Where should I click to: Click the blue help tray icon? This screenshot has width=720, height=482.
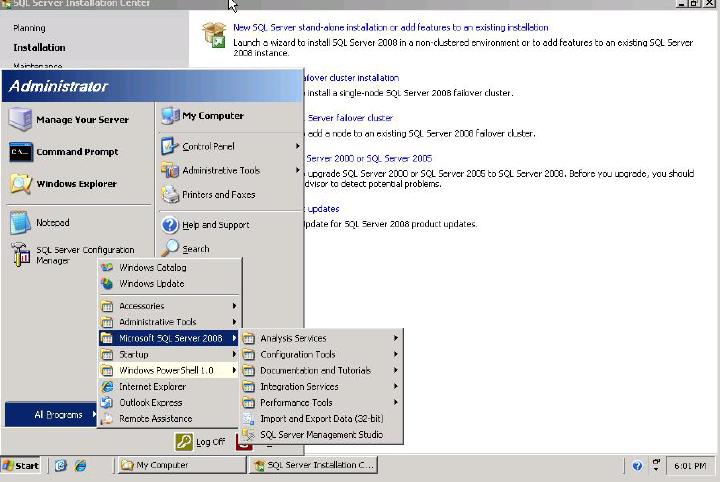(x=637, y=466)
